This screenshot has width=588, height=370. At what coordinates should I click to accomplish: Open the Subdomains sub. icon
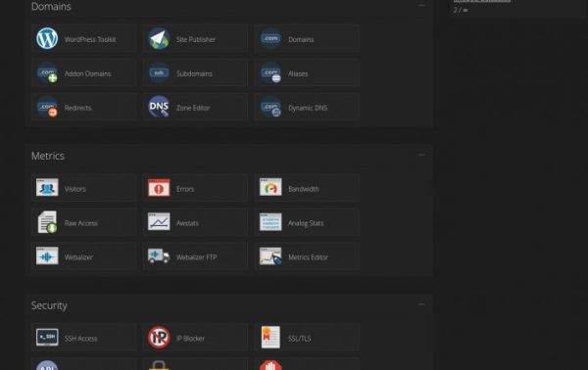(159, 72)
